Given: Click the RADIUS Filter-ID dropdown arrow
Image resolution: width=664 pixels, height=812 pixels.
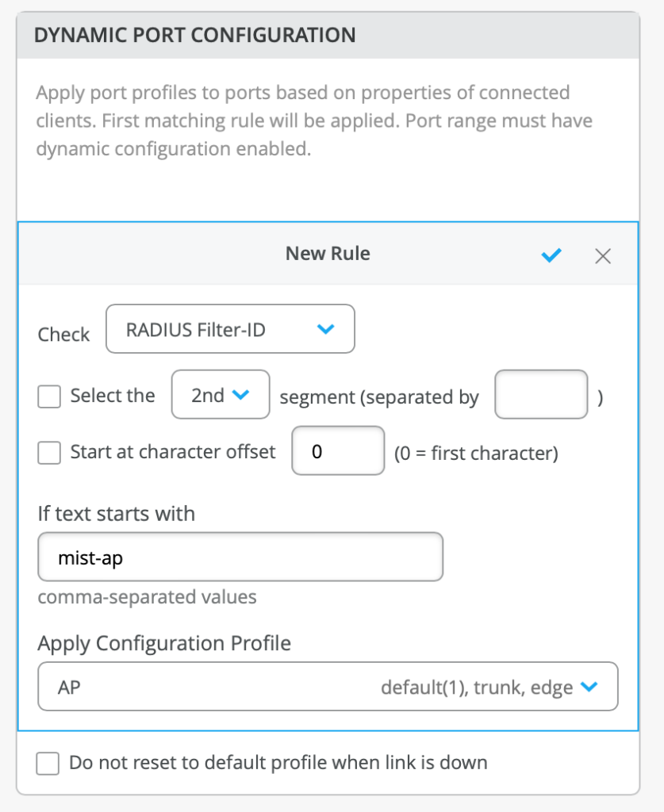Looking at the screenshot, I should coord(325,329).
